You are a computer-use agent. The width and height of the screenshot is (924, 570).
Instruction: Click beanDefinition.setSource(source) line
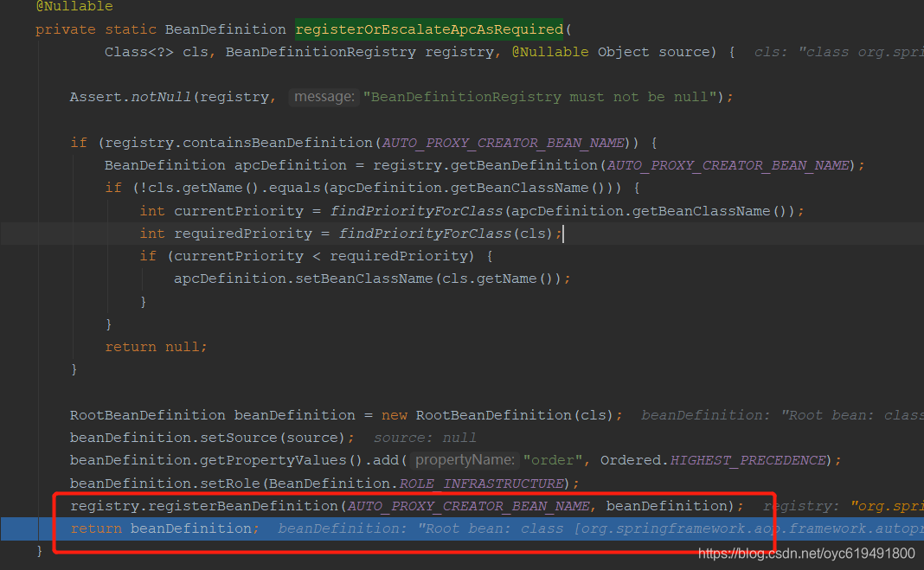(212, 439)
